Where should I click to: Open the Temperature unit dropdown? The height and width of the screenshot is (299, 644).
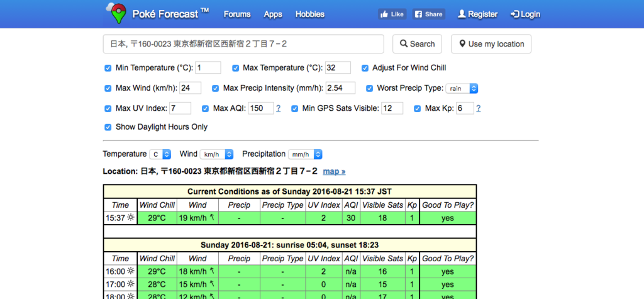click(160, 154)
